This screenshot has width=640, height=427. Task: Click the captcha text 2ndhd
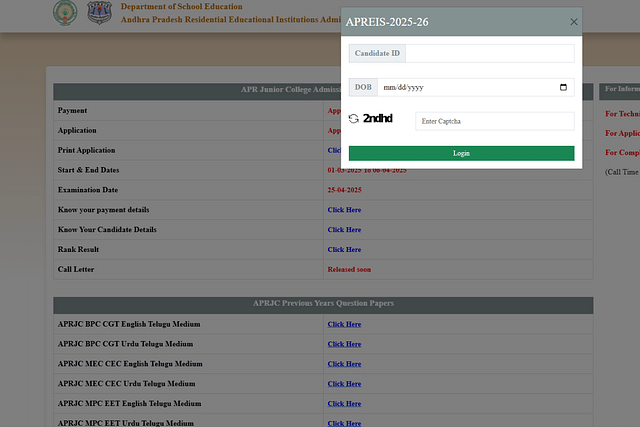coord(378,118)
